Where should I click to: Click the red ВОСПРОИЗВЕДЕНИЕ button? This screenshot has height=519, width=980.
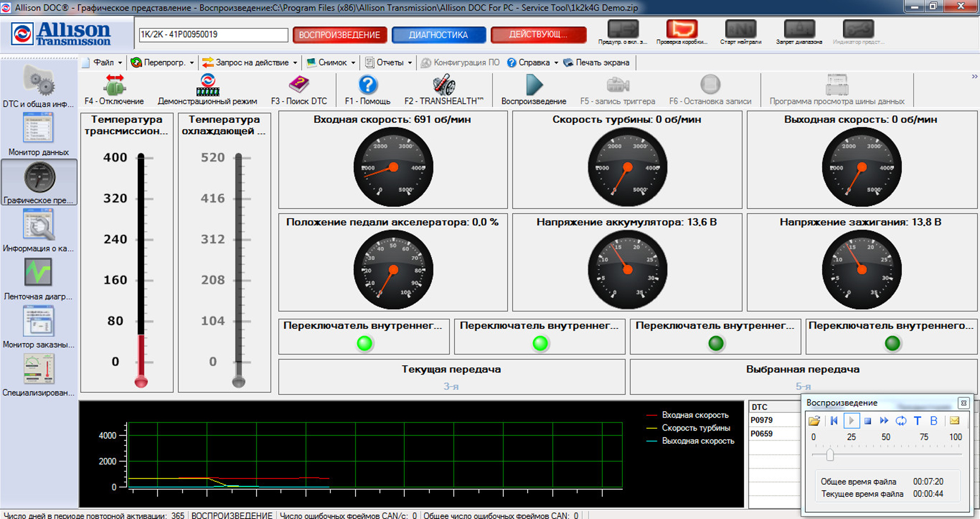pyautogui.click(x=340, y=35)
